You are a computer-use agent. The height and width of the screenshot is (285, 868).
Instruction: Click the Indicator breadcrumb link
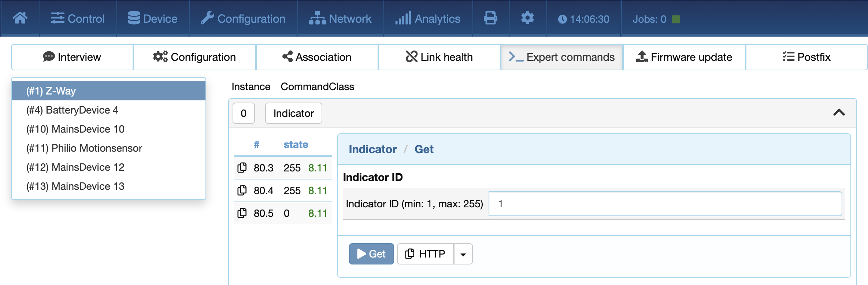click(x=372, y=149)
